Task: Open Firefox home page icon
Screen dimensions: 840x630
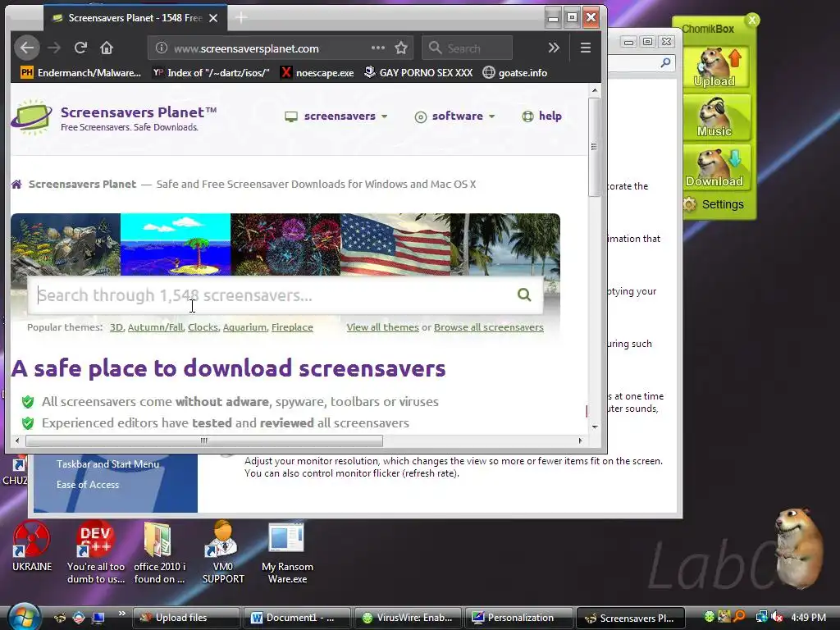Action: click(107, 48)
